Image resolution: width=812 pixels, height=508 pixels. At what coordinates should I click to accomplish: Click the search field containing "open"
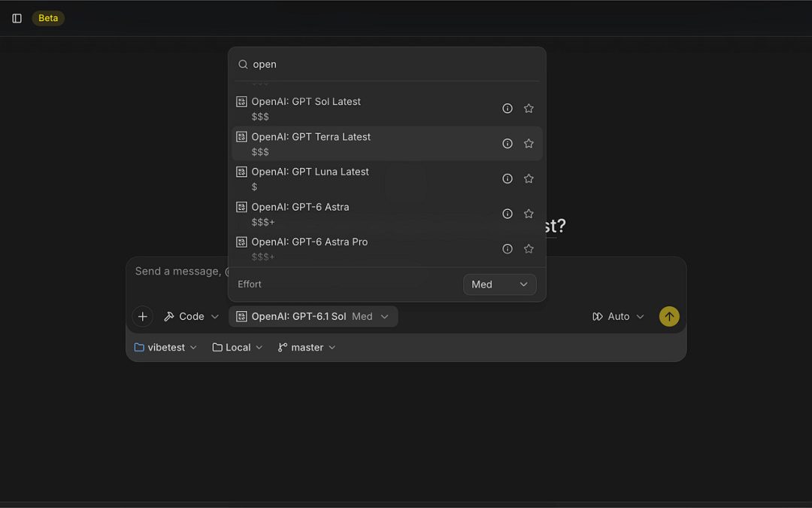387,64
